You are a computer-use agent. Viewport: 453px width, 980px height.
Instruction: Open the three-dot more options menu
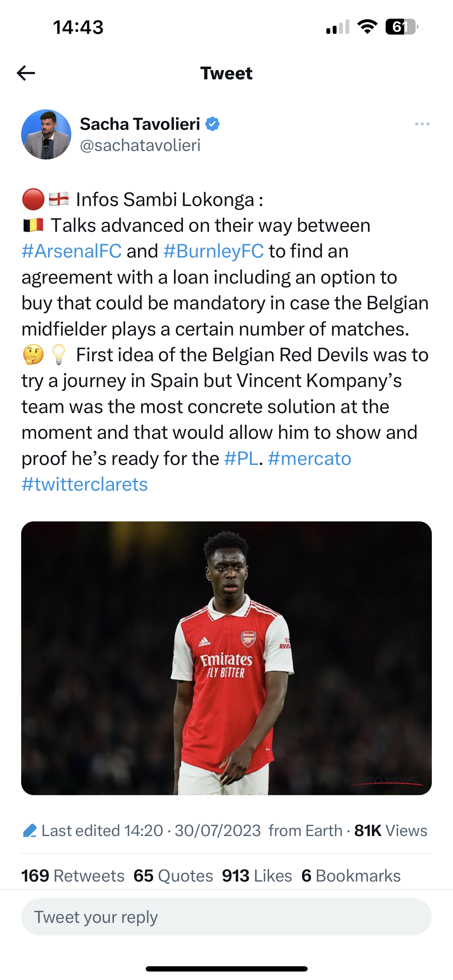(422, 124)
